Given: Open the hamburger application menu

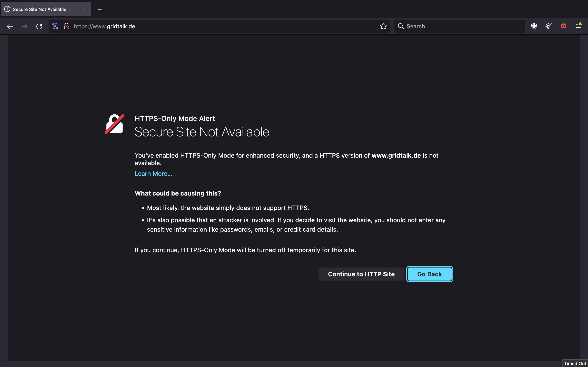Looking at the screenshot, I should tap(578, 26).
